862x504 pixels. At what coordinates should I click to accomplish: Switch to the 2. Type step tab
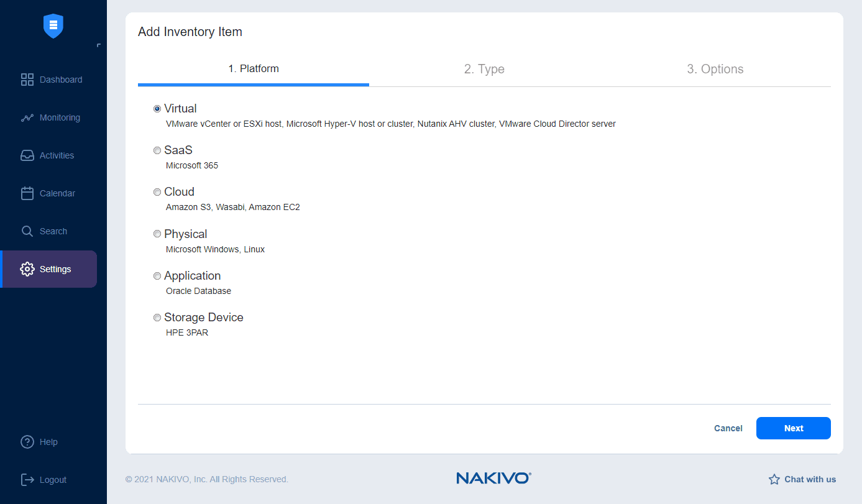[x=484, y=69]
